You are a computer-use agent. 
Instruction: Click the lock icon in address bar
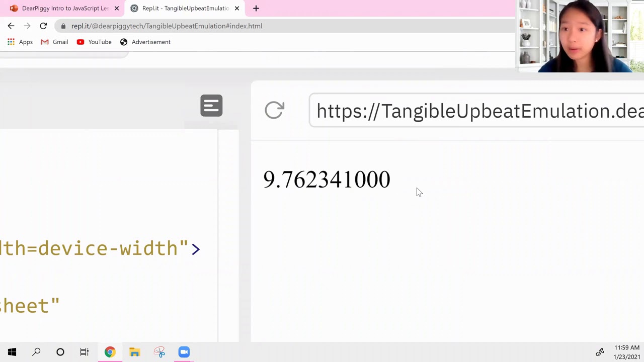63,26
